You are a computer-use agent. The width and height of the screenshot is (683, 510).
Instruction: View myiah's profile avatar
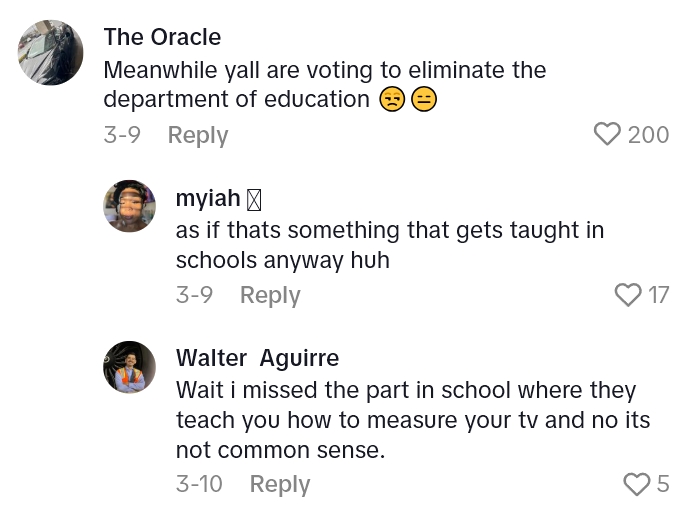pos(130,206)
